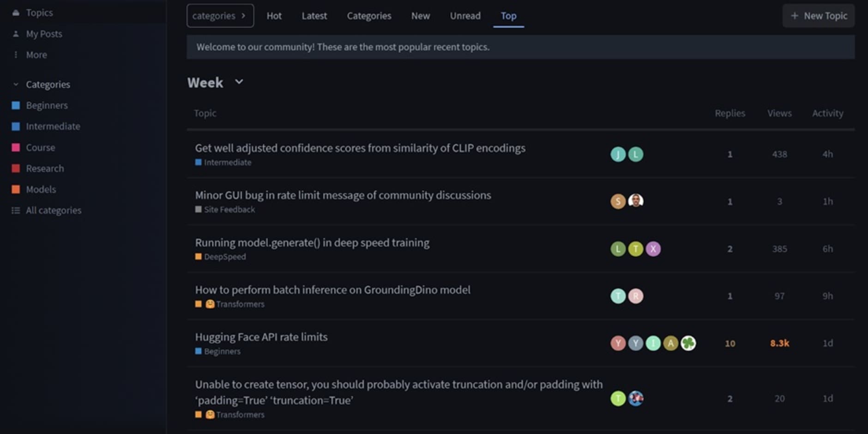
Task: Click R avatar on GroundingDino topic
Action: pyautogui.click(x=635, y=296)
